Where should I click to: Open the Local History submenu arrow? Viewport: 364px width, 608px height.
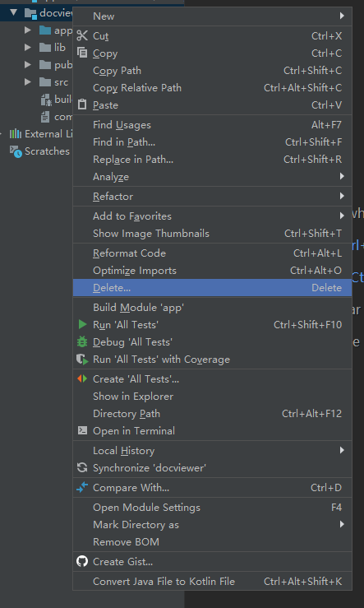(342, 450)
